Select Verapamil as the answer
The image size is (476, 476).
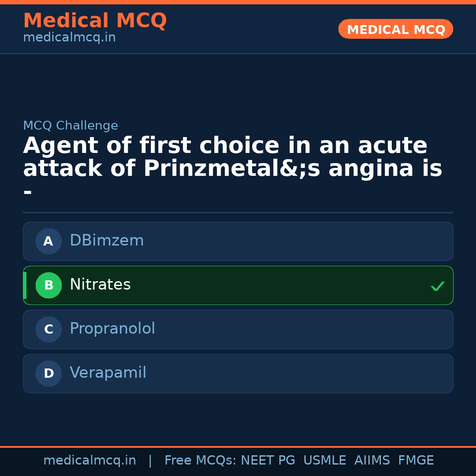pyautogui.click(x=108, y=373)
